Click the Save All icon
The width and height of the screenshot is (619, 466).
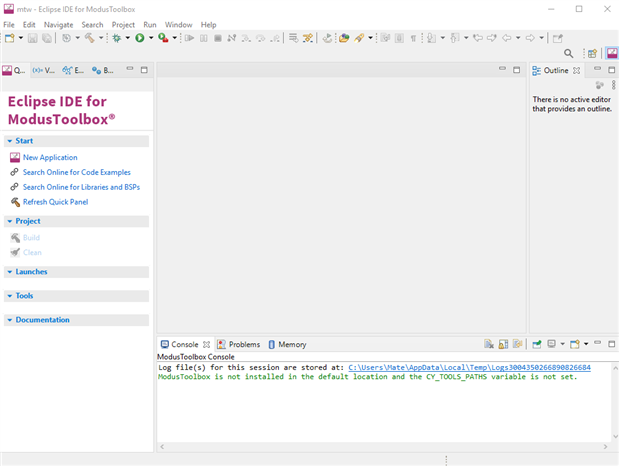click(47, 38)
